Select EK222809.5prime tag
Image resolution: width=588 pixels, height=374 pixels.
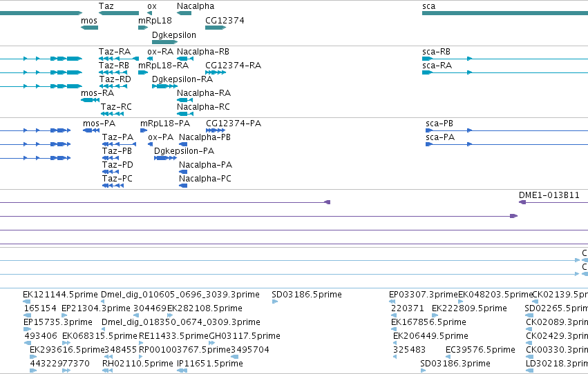pyautogui.click(x=435, y=315)
